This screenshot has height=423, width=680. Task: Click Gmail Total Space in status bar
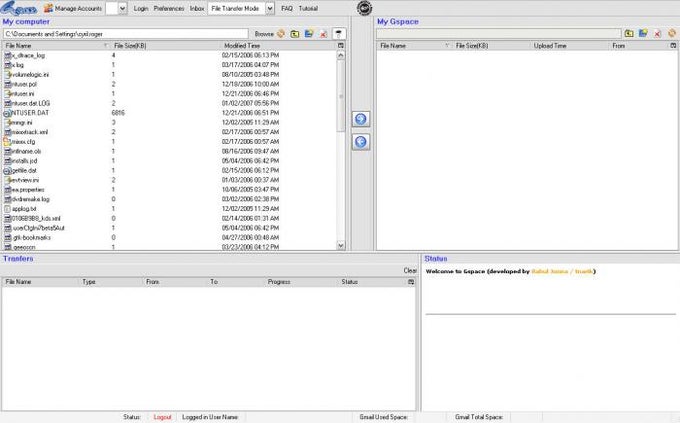point(479,417)
